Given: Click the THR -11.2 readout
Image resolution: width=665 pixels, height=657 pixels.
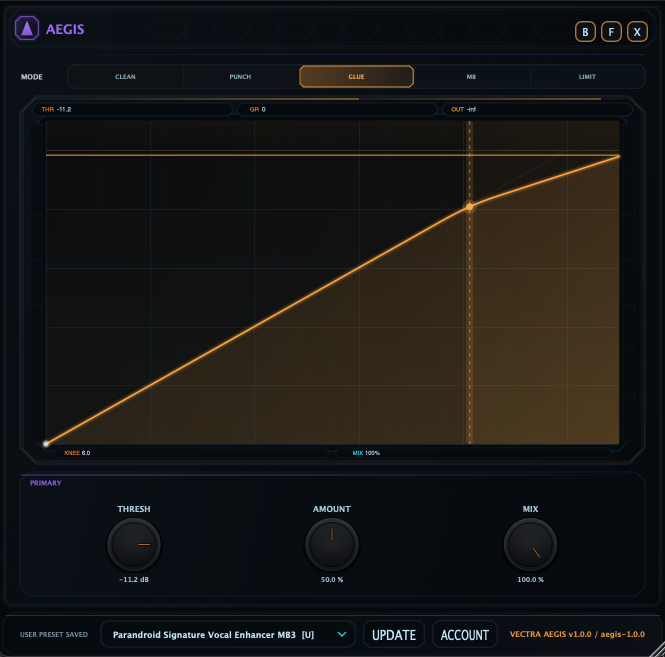Looking at the screenshot, I should 132,109.
